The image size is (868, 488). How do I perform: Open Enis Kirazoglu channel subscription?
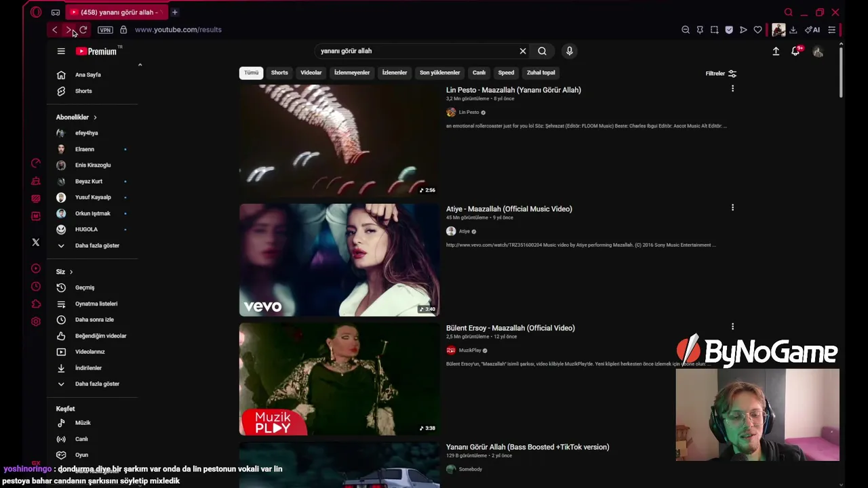[93, 165]
